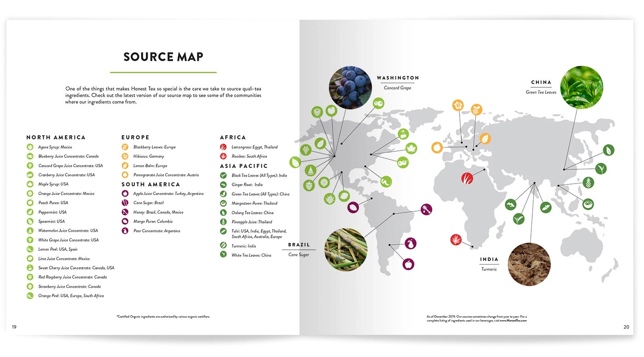
Task: Click 'Apple Juice Concentrate: Turkey, Argentina' text
Action: (x=168, y=194)
